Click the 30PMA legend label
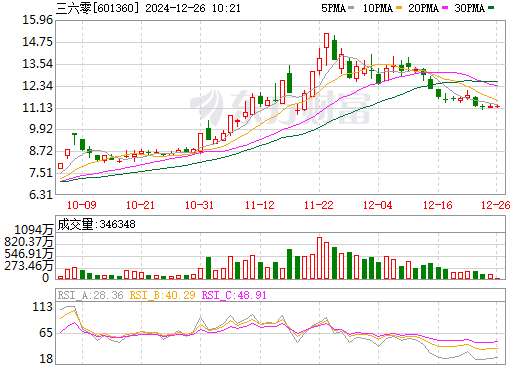 click(469, 8)
